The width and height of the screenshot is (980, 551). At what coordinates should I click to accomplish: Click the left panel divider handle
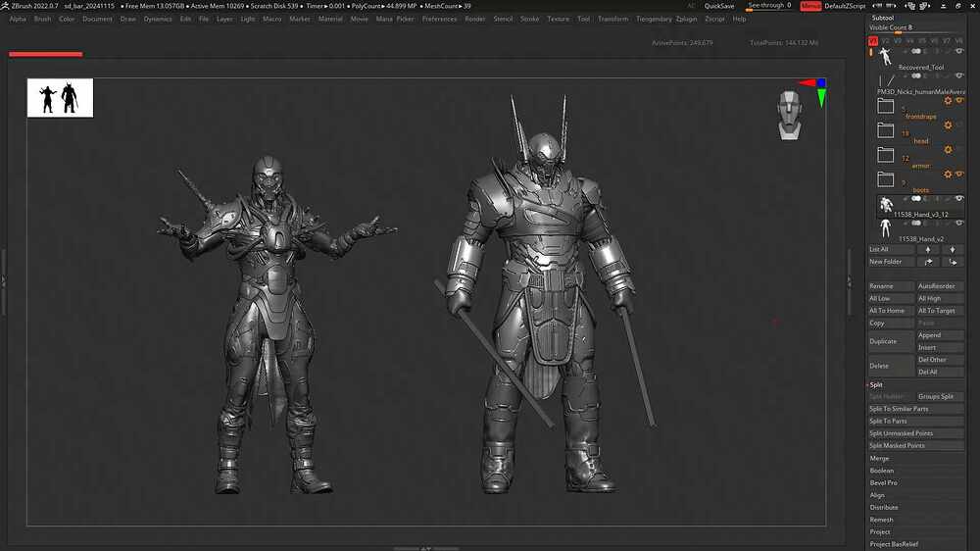(x=3, y=281)
